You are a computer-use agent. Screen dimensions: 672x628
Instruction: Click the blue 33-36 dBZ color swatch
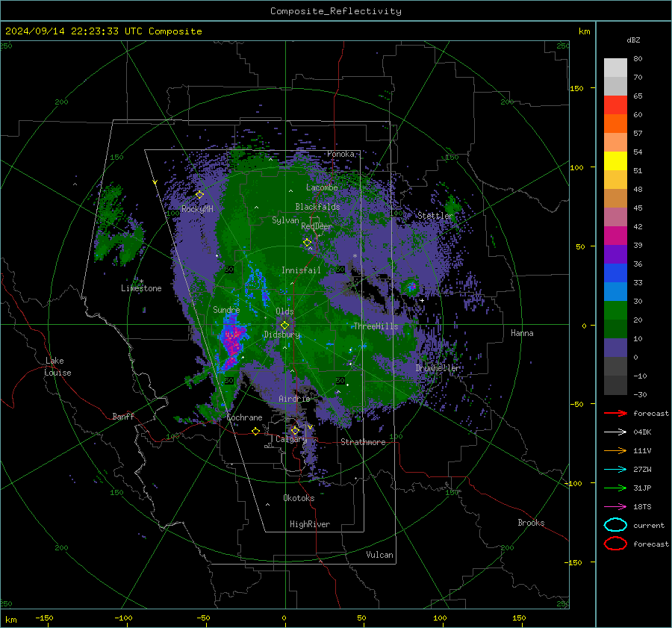[x=615, y=273]
